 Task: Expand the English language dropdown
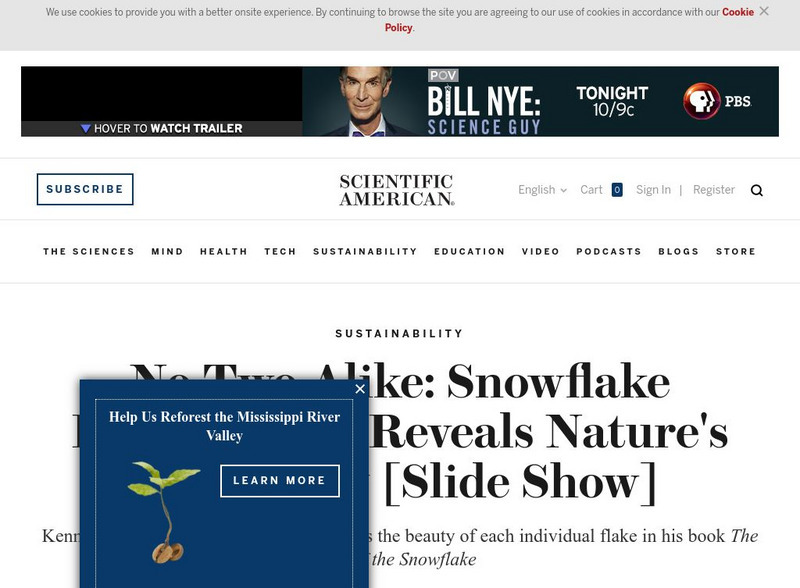(x=542, y=190)
